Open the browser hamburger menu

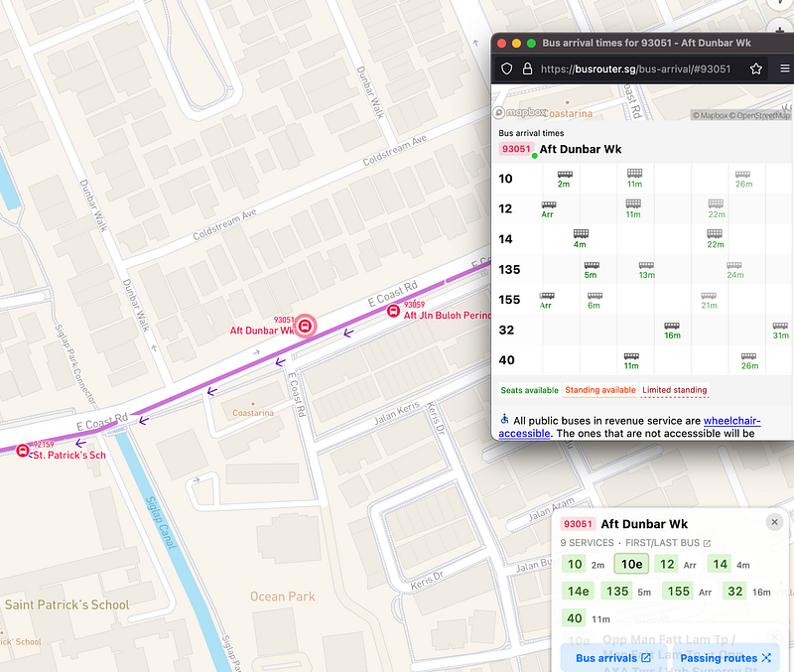click(785, 68)
